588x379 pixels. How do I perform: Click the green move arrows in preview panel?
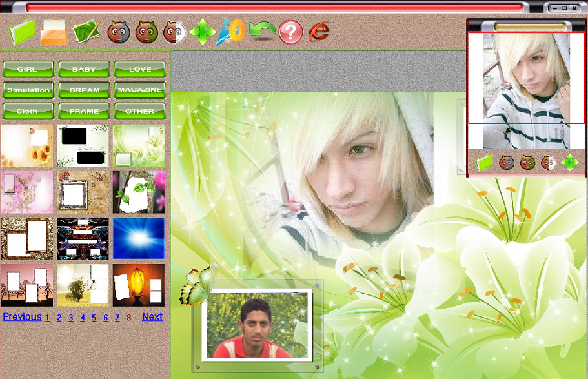(570, 163)
